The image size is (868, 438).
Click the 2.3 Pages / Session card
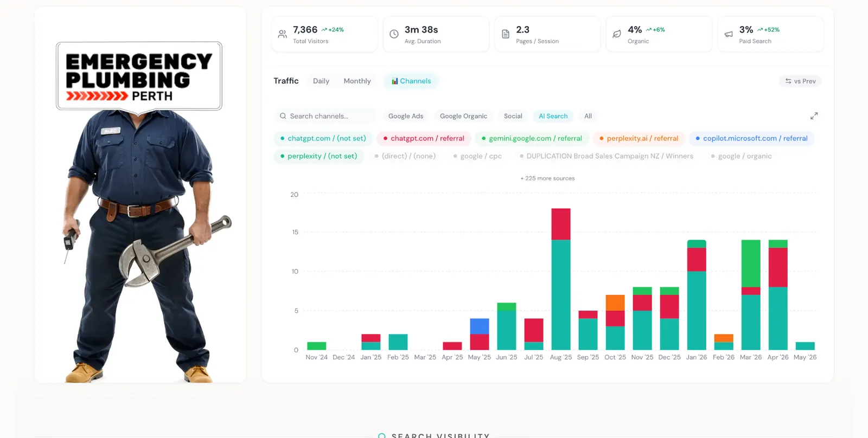pyautogui.click(x=547, y=34)
